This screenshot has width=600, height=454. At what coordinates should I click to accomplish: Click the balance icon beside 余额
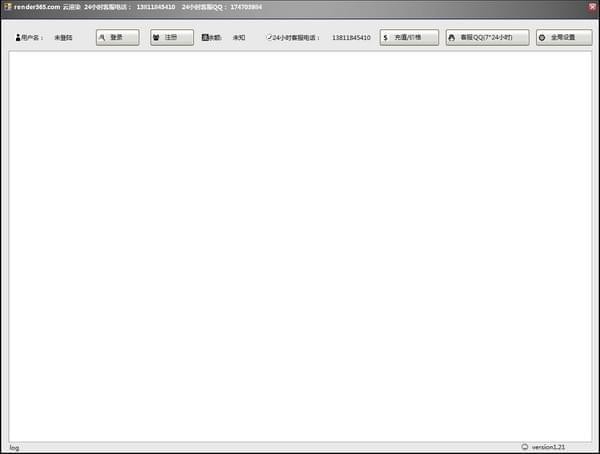coord(205,38)
